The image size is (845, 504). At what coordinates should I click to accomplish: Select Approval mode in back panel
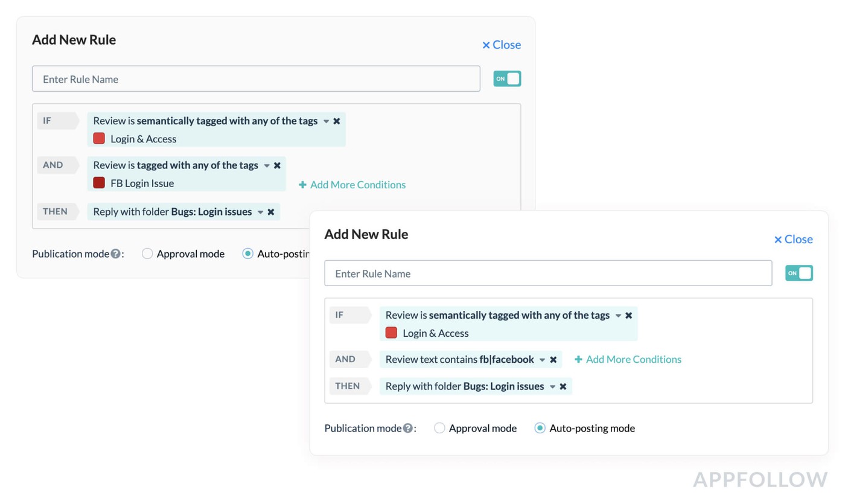coord(147,254)
